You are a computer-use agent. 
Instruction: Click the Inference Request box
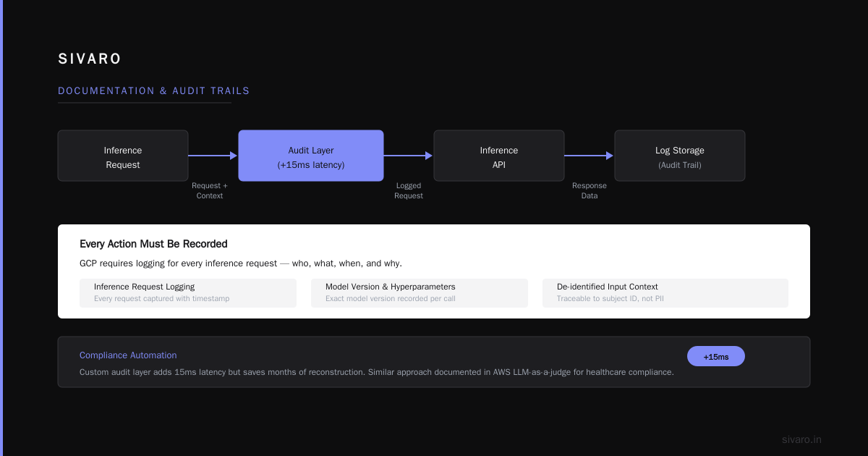click(123, 156)
